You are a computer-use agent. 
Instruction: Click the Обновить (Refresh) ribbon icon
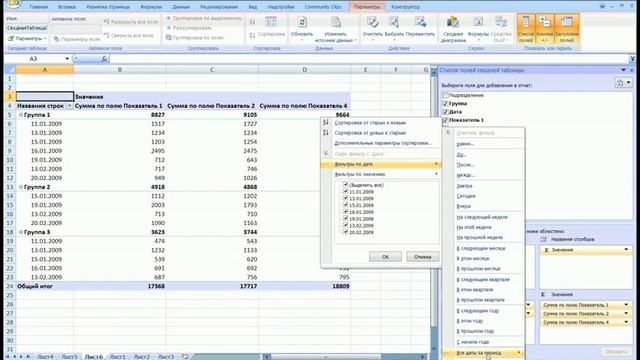[302, 22]
